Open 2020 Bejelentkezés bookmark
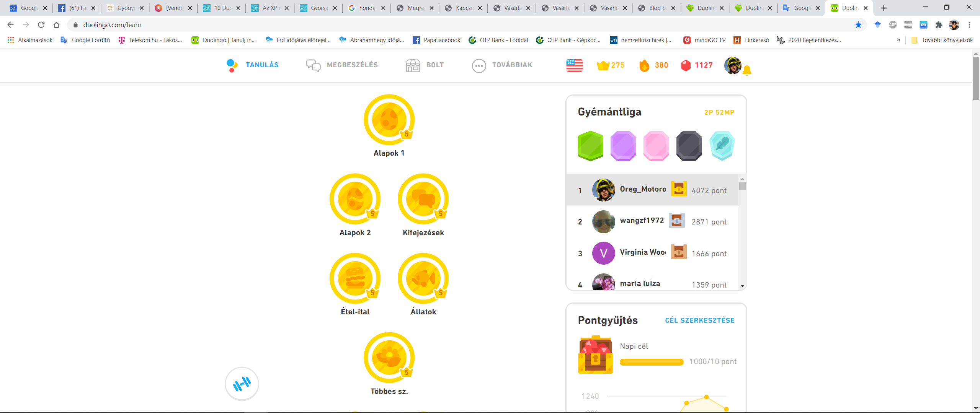The height and width of the screenshot is (413, 980). point(809,40)
